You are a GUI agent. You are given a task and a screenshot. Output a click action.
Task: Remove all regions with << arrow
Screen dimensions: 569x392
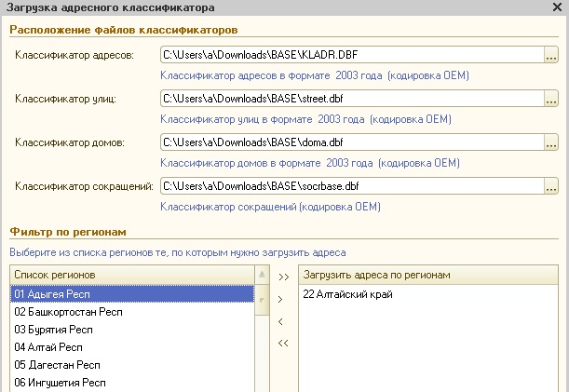click(x=283, y=343)
